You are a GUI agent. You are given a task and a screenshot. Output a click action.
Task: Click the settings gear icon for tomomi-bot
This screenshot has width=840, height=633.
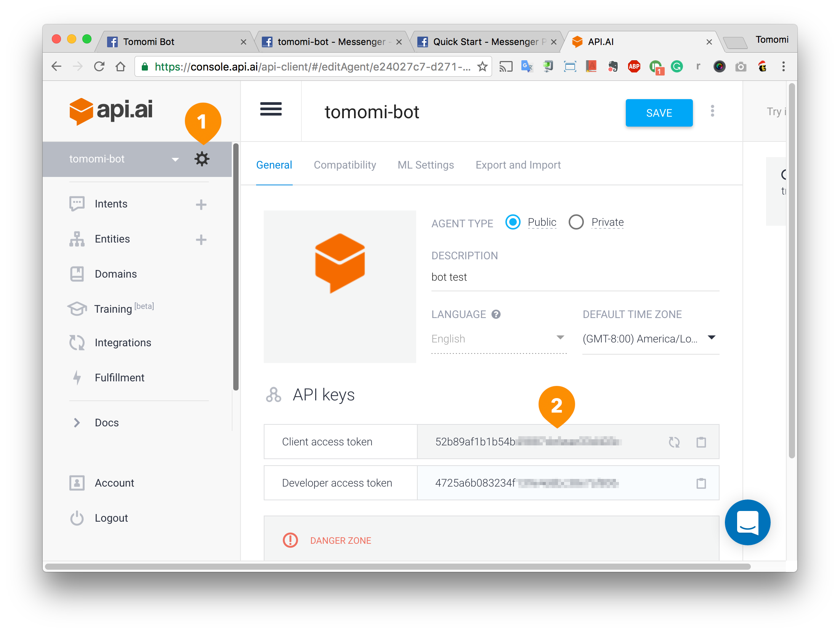click(201, 158)
